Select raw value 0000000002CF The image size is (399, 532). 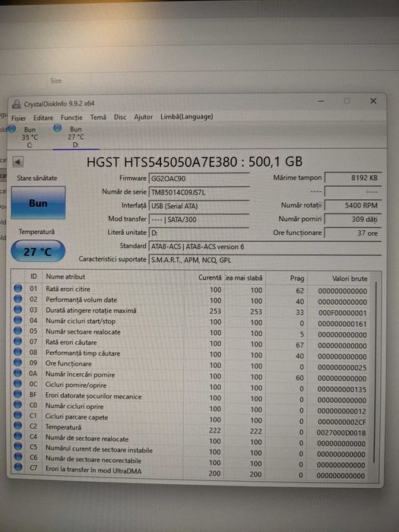point(341,422)
